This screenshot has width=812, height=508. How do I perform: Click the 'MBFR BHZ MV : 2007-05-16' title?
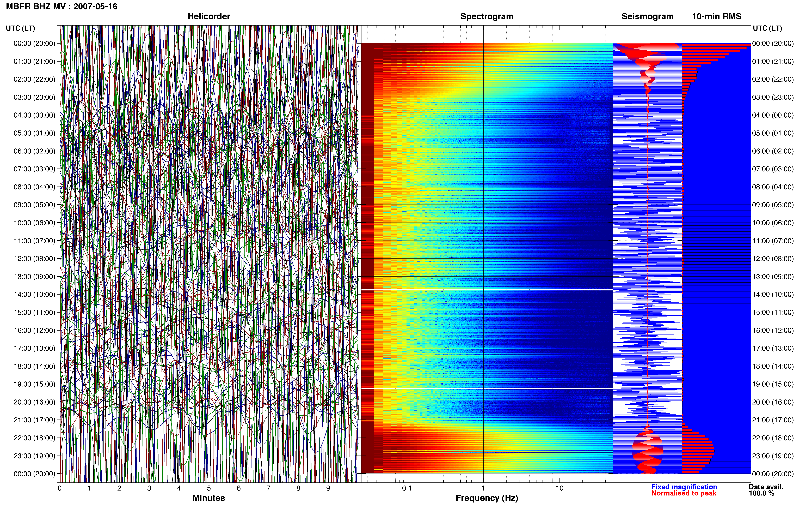(x=62, y=6)
